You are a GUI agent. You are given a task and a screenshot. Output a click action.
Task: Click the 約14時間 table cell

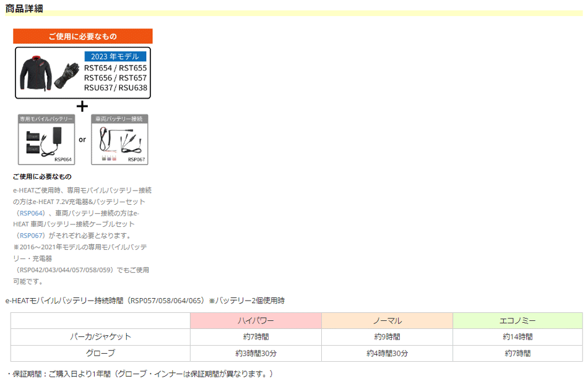pyautogui.click(x=517, y=337)
